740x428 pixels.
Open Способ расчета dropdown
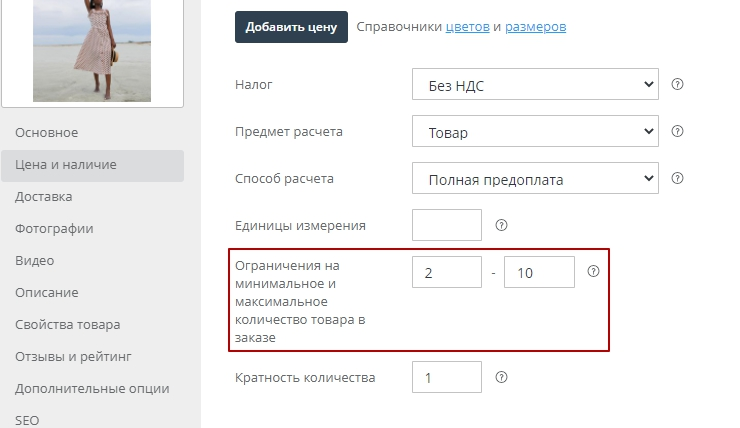[535, 180]
